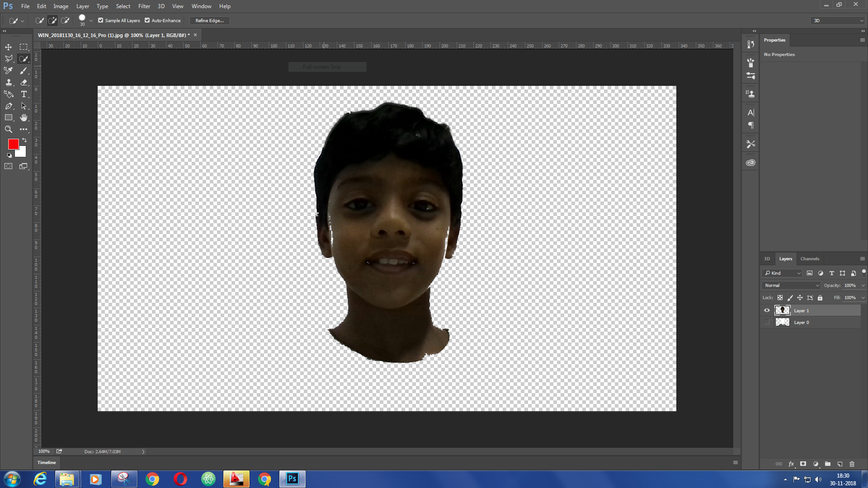868x488 pixels.
Task: Change the screen mode
Action: (x=24, y=166)
